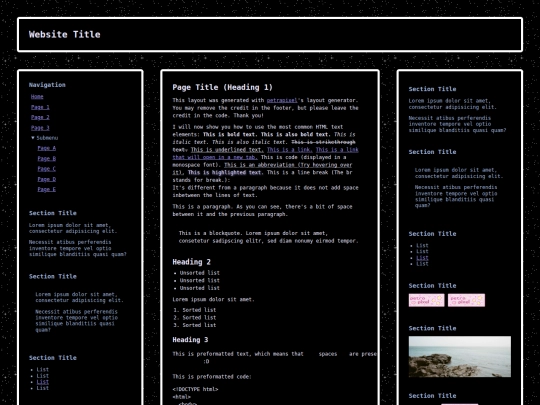Click the "This is also bold text." phrase
The image size is (540, 405).
coord(295,134)
